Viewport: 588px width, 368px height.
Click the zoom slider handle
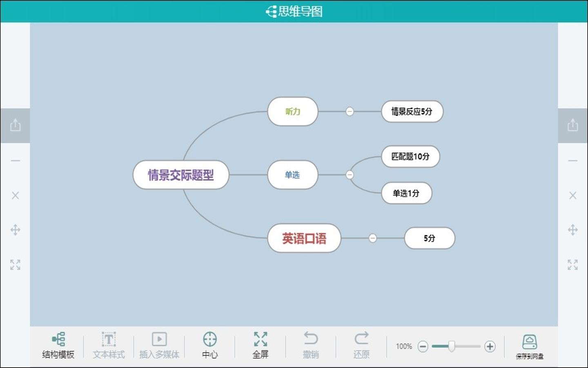click(452, 346)
